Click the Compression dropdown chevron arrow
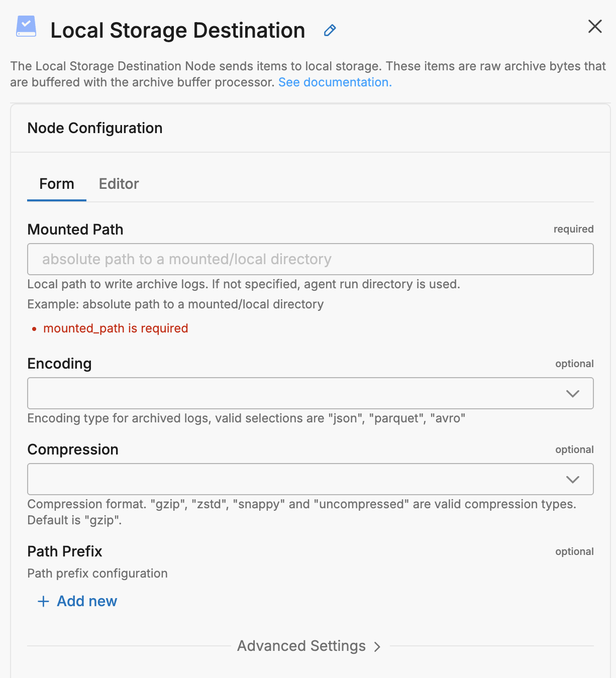The width and height of the screenshot is (616, 678). coord(573,479)
